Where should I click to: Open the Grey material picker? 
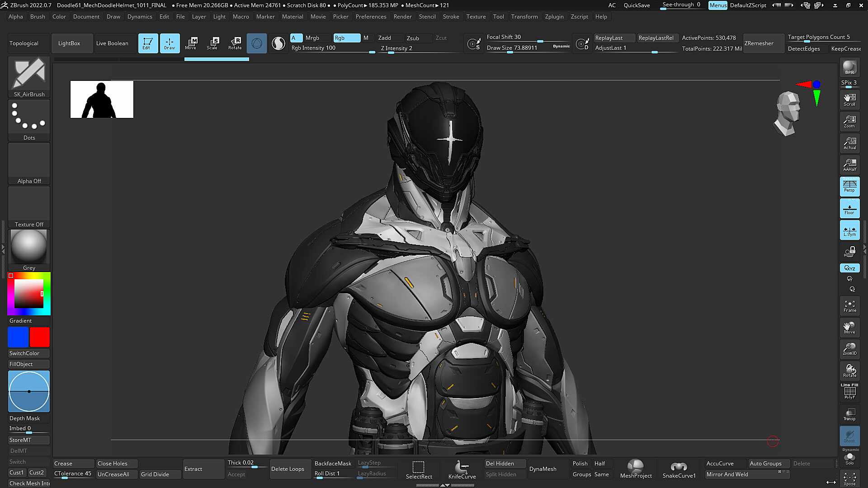coord(29,250)
